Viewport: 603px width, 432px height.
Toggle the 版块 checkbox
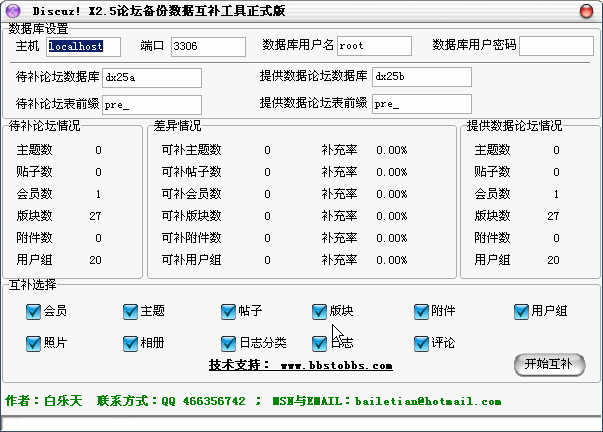click(x=319, y=311)
